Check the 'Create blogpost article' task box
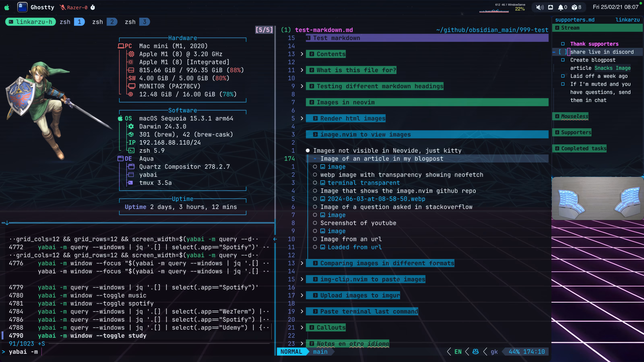 pyautogui.click(x=563, y=60)
